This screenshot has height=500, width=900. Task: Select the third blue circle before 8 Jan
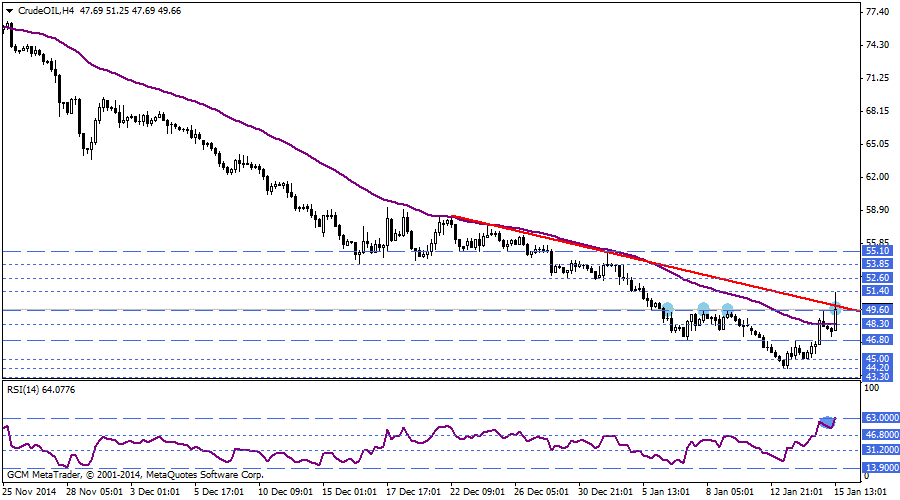point(727,310)
